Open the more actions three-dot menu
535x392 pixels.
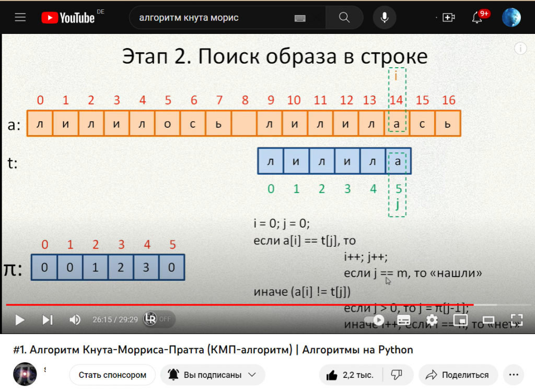(514, 375)
